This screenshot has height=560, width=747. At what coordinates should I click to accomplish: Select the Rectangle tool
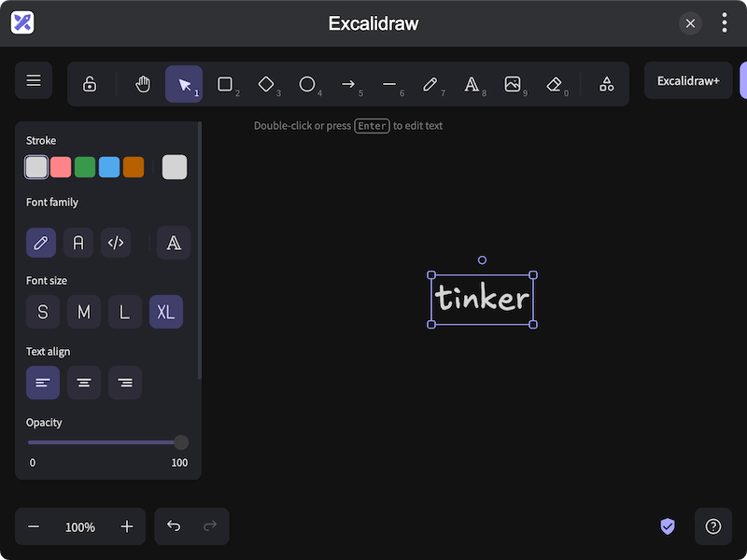pos(225,84)
